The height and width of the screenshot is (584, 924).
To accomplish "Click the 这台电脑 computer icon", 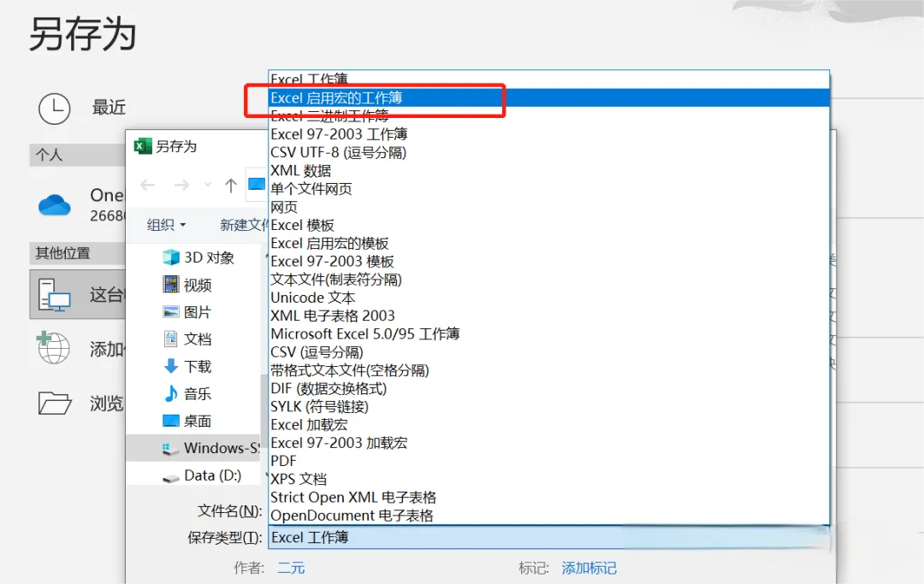I will click(x=54, y=295).
